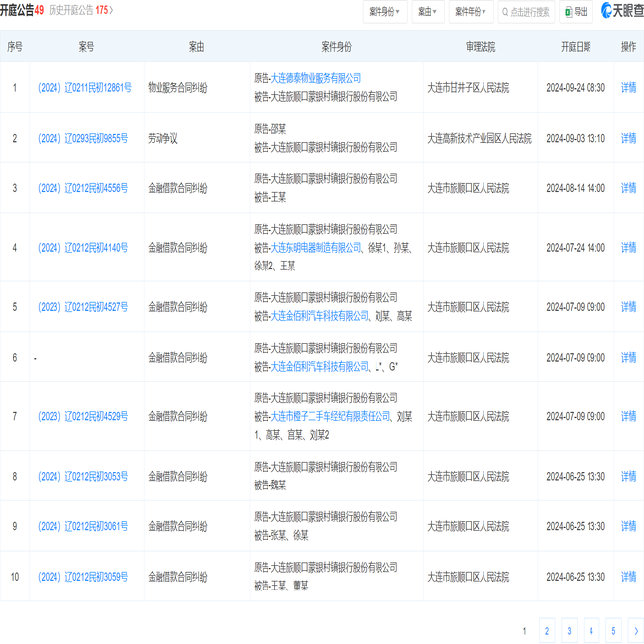Go to page 2
The width and height of the screenshot is (644, 644).
547,631
